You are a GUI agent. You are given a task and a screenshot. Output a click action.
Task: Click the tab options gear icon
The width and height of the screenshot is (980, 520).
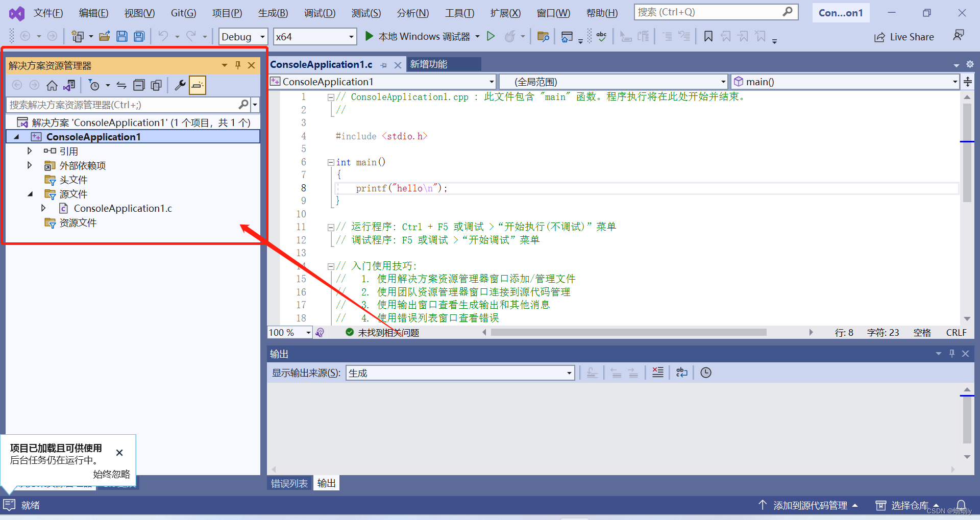[970, 64]
